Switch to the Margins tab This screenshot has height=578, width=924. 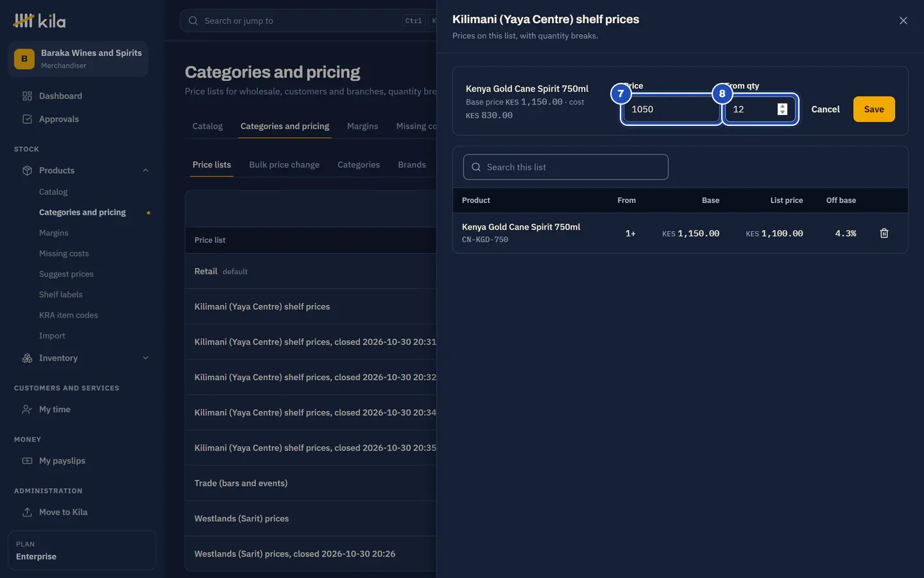click(363, 127)
